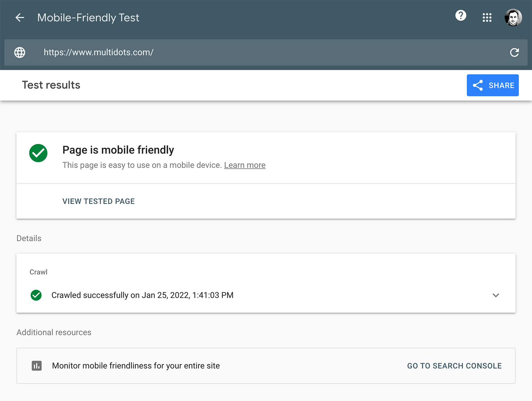
Task: Click 'Monitor mobile friendliness for your entire site'
Action: 136,366
